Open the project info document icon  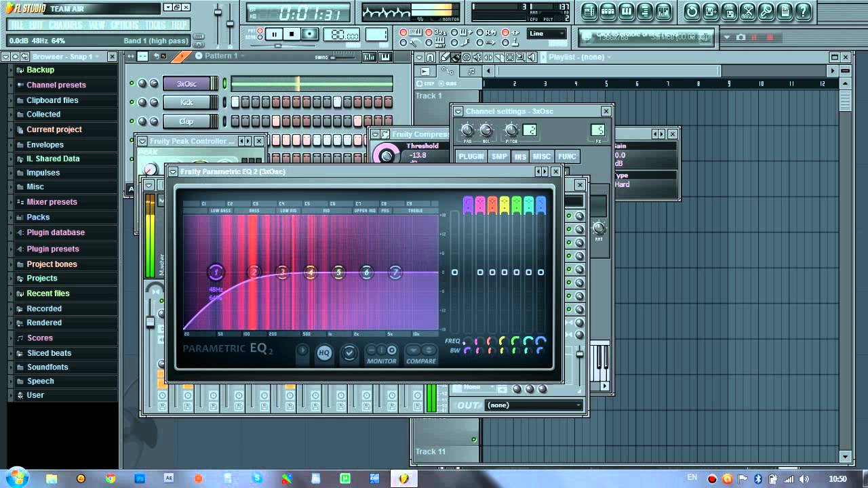point(785,12)
